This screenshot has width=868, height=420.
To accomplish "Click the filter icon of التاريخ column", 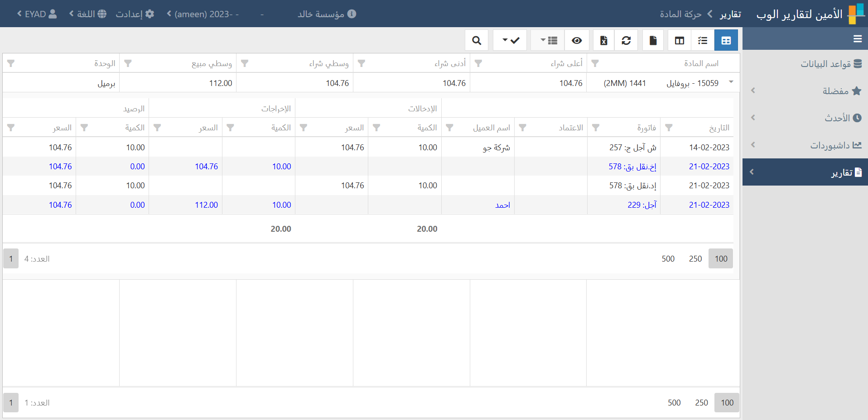I will pos(669,128).
